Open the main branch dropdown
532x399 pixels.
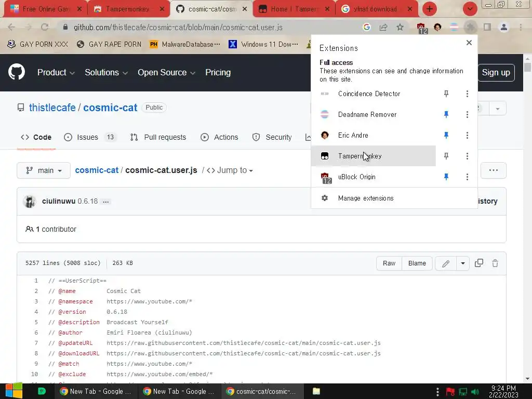coord(44,170)
